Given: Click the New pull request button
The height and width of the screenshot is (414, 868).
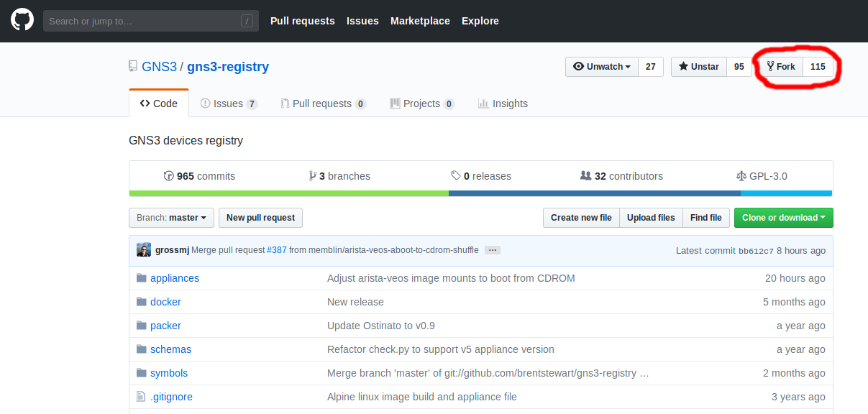Looking at the screenshot, I should [260, 218].
